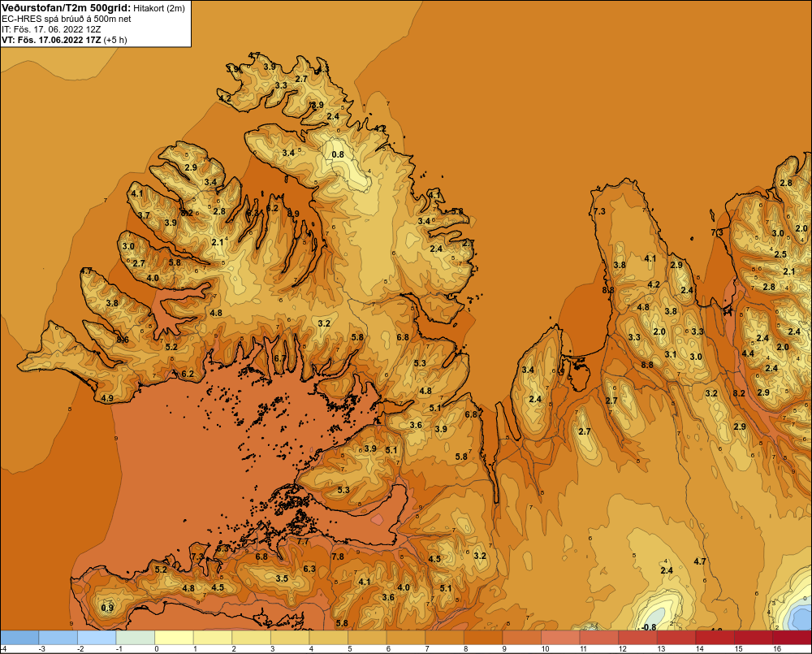Click the negative "-0.8" value near the legend
The image size is (812, 654).
648,627
